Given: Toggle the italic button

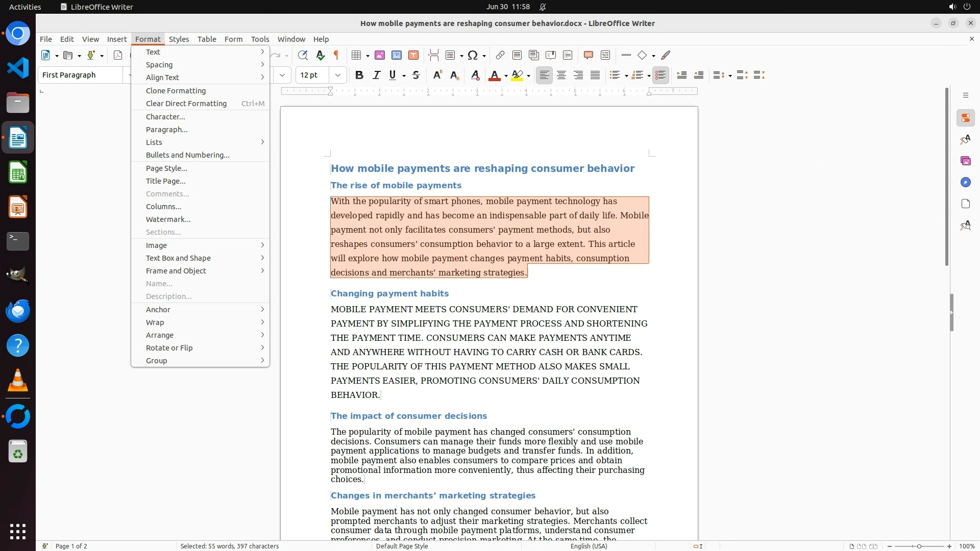Looking at the screenshot, I should 376,75.
